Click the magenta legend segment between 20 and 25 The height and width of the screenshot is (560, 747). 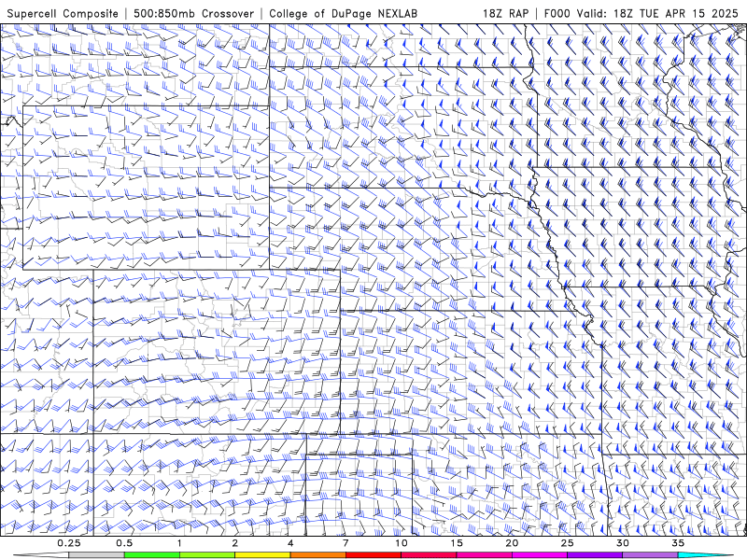click(539, 555)
